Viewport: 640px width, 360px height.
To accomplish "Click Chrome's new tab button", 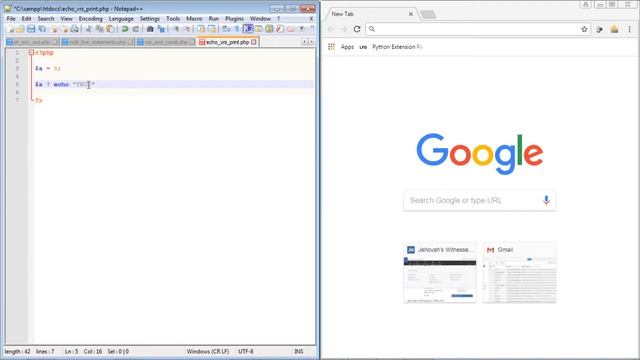I will point(428,14).
